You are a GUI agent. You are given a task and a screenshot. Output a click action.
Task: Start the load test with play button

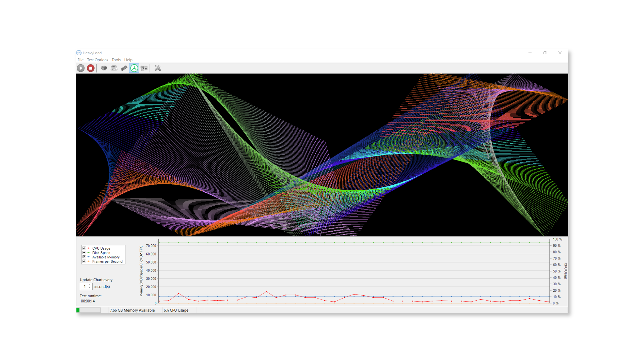click(80, 68)
